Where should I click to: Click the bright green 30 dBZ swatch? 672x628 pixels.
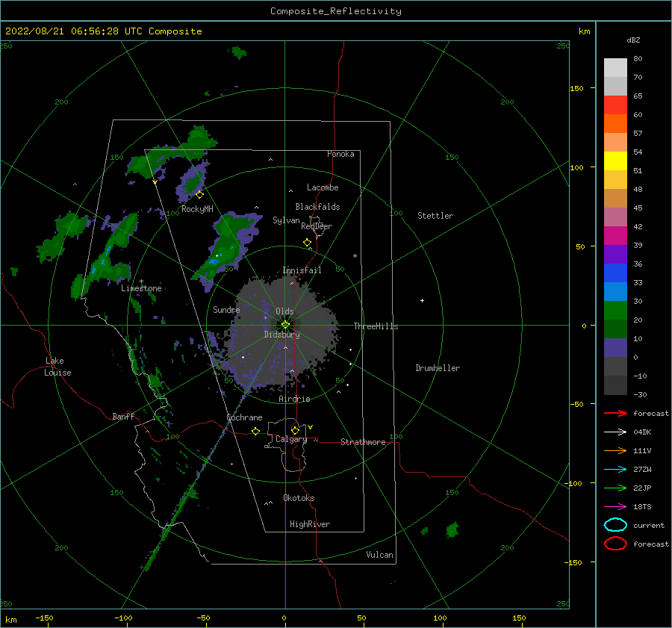point(615,311)
